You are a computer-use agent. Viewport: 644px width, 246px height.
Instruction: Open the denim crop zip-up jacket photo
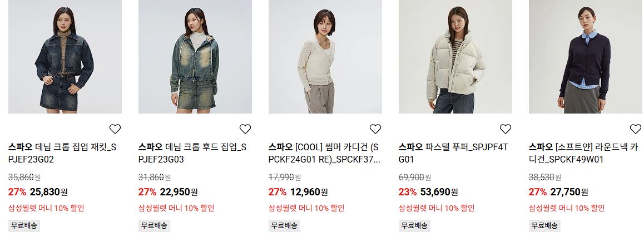(65, 57)
